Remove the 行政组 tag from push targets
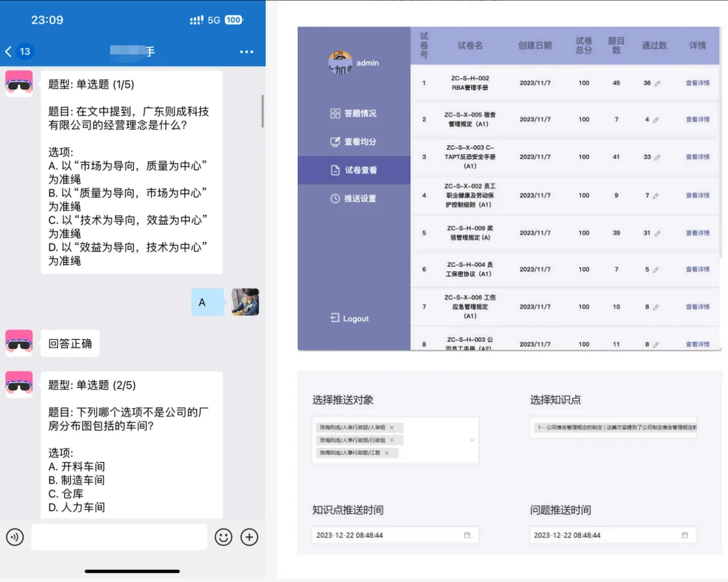Screen dimensions: 728x582 pos(392,440)
